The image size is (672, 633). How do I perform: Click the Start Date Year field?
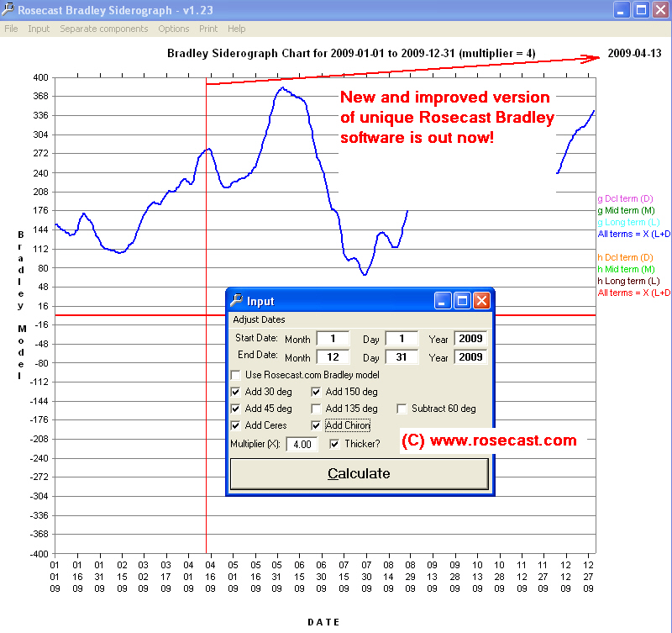tap(470, 339)
